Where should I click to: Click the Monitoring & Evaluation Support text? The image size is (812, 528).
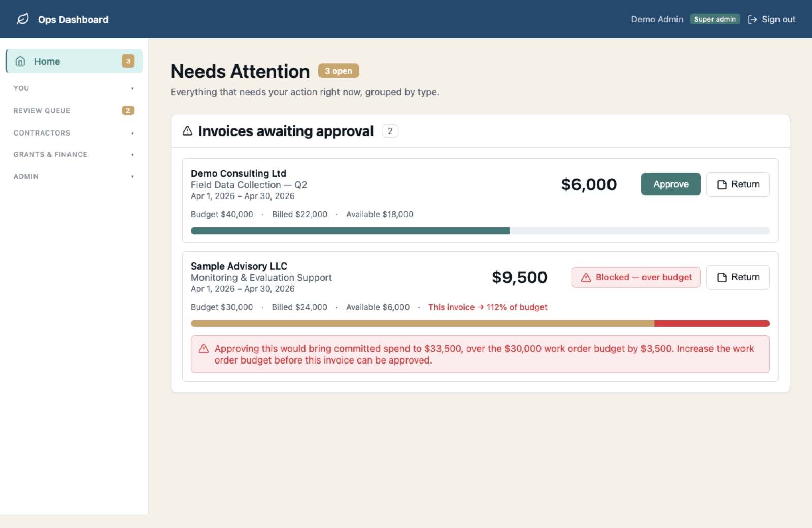click(x=261, y=278)
